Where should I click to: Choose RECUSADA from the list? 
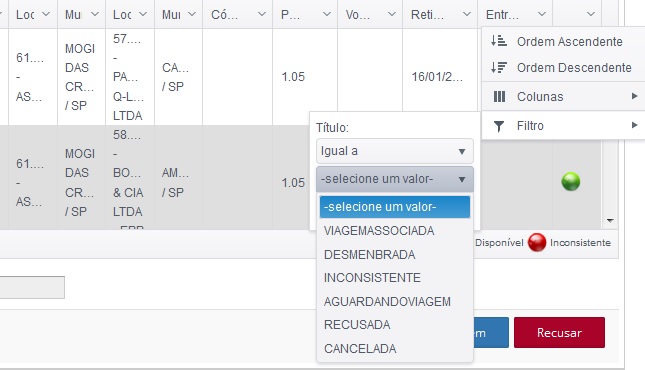point(395,325)
